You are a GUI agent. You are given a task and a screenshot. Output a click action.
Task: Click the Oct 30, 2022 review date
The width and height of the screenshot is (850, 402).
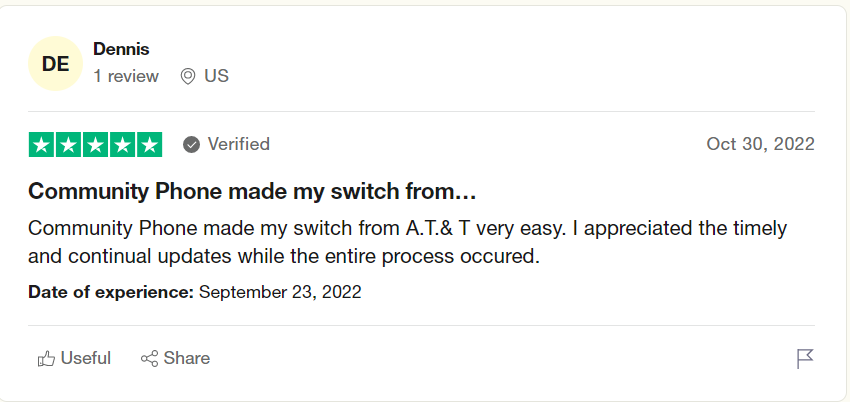pyautogui.click(x=760, y=144)
